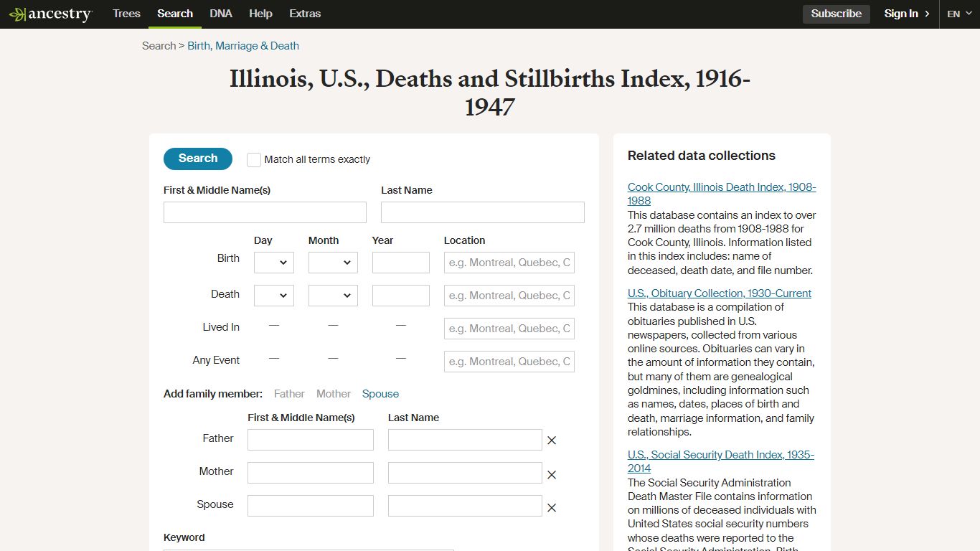The height and width of the screenshot is (551, 980).
Task: Open the Death Day dropdown
Action: (274, 296)
